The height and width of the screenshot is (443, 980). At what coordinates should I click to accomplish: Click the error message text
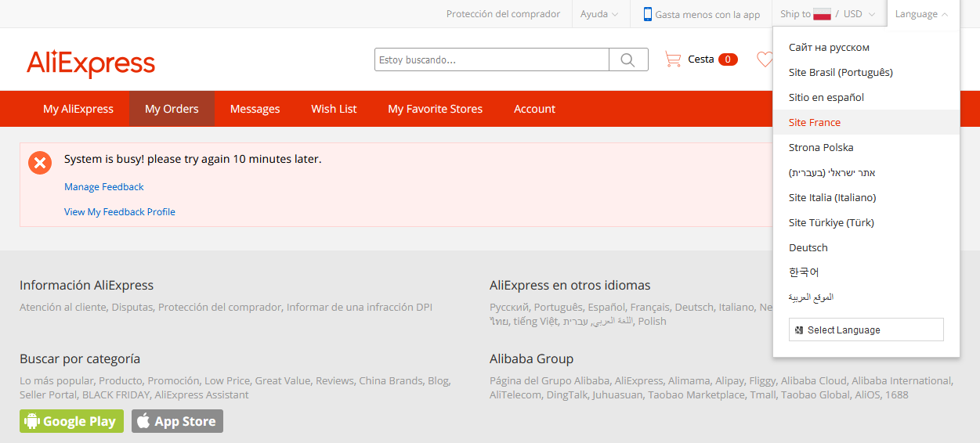(x=193, y=159)
